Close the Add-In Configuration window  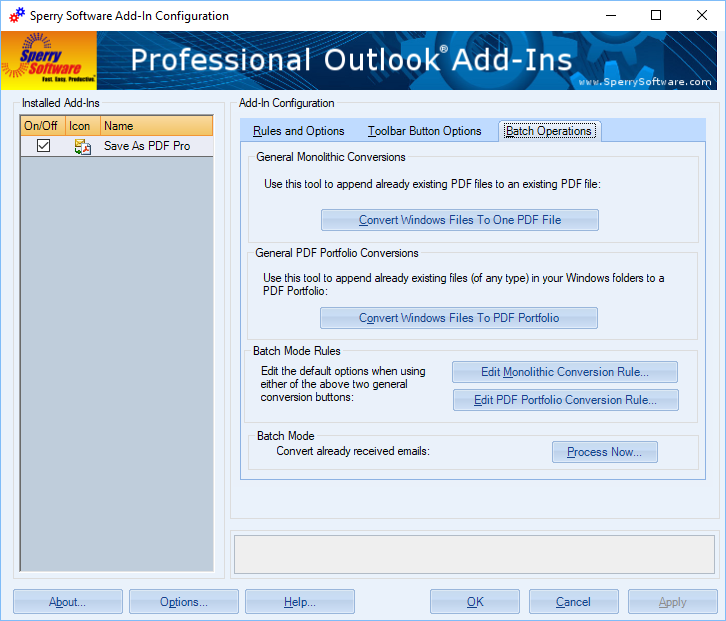point(701,15)
